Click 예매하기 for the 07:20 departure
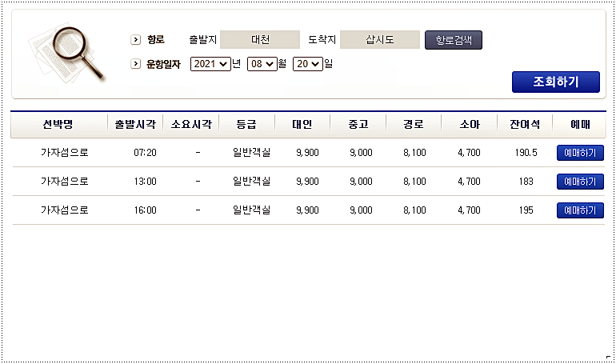616x364 pixels. coord(580,153)
